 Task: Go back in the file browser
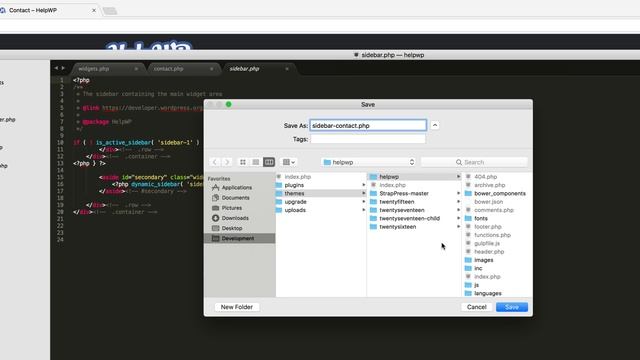click(215, 162)
